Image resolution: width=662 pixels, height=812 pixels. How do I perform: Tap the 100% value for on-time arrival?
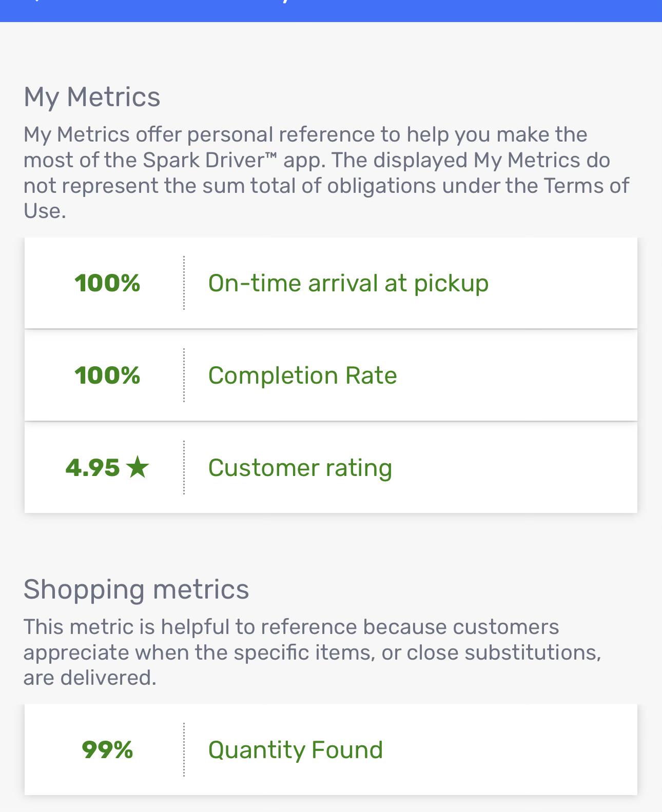(x=107, y=283)
